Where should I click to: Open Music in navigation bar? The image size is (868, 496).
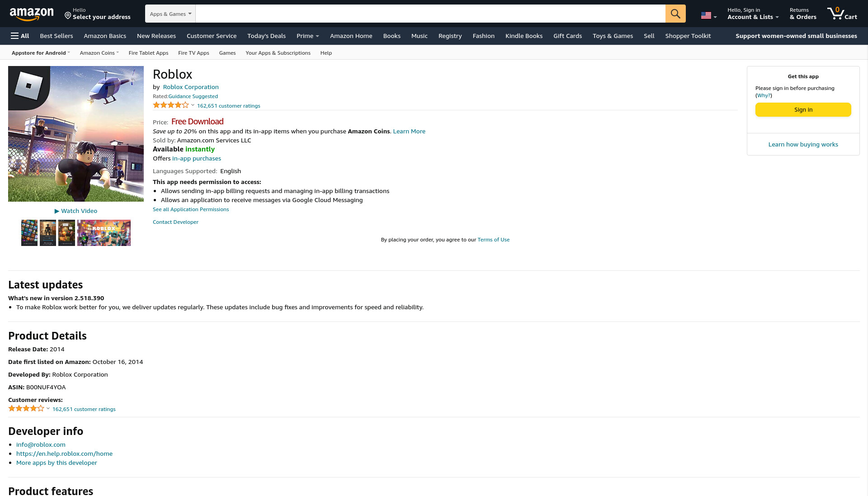pos(420,36)
